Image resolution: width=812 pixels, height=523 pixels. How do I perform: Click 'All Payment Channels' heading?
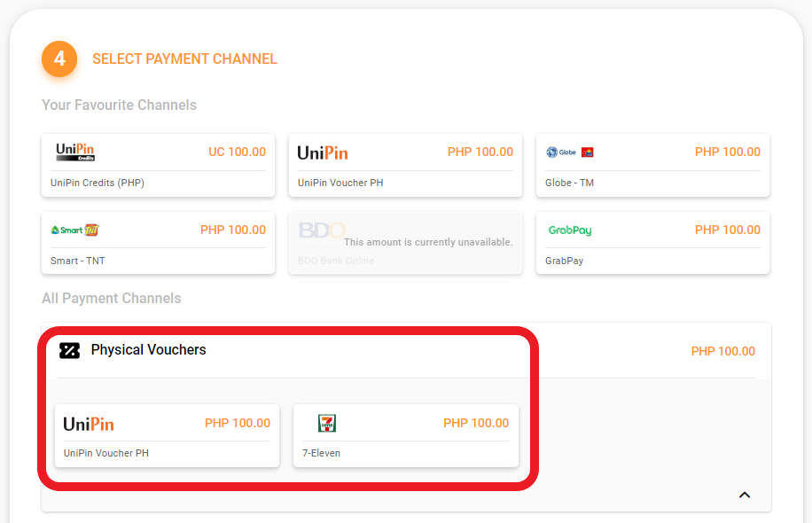pyautogui.click(x=112, y=298)
